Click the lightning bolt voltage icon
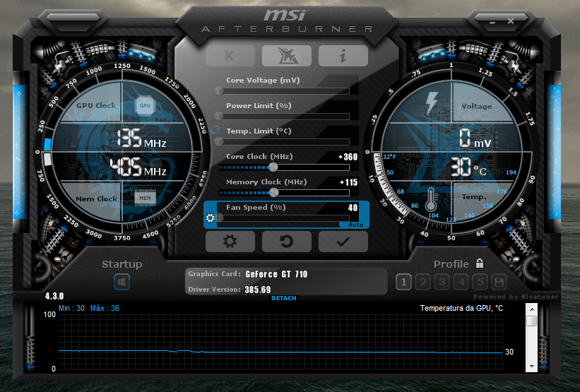Viewport: 580px width, 392px height. tap(432, 102)
